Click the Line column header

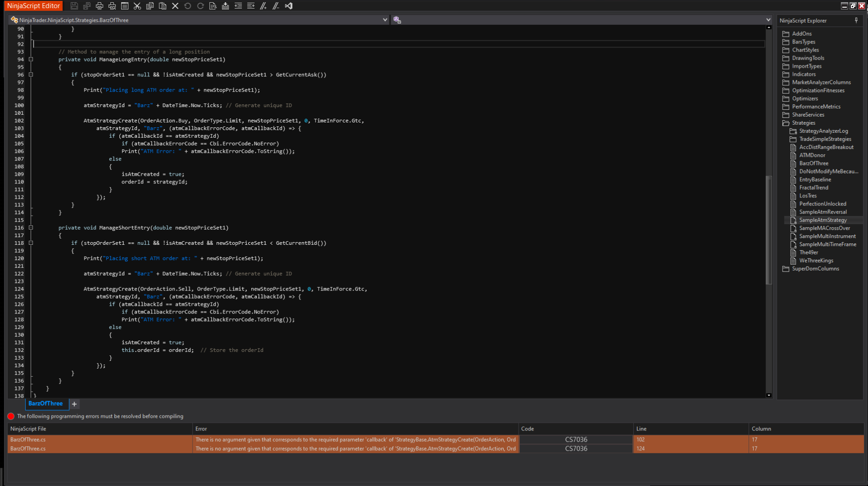click(691, 429)
